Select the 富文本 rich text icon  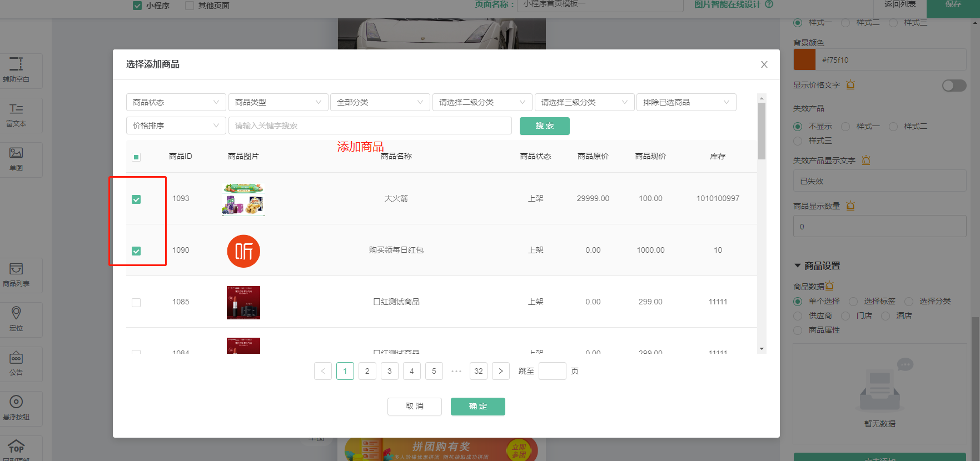tap(16, 109)
